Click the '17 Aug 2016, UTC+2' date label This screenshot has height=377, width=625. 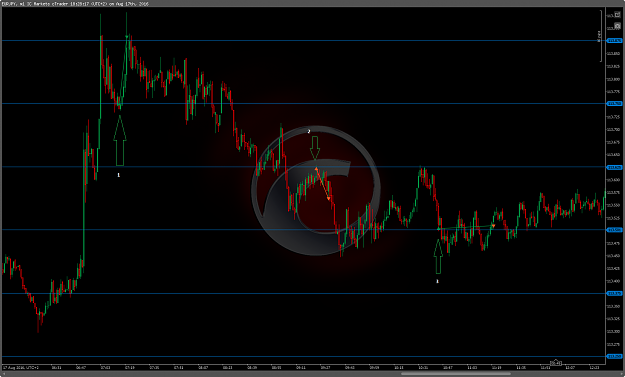(x=21, y=367)
